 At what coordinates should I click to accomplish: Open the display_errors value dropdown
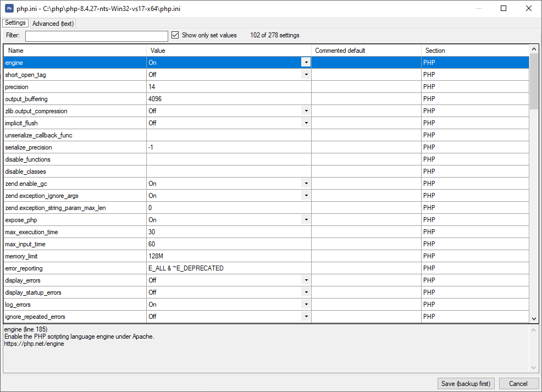[306, 280]
